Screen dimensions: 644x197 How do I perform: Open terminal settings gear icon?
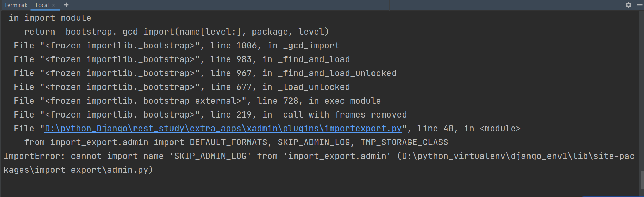[628, 5]
